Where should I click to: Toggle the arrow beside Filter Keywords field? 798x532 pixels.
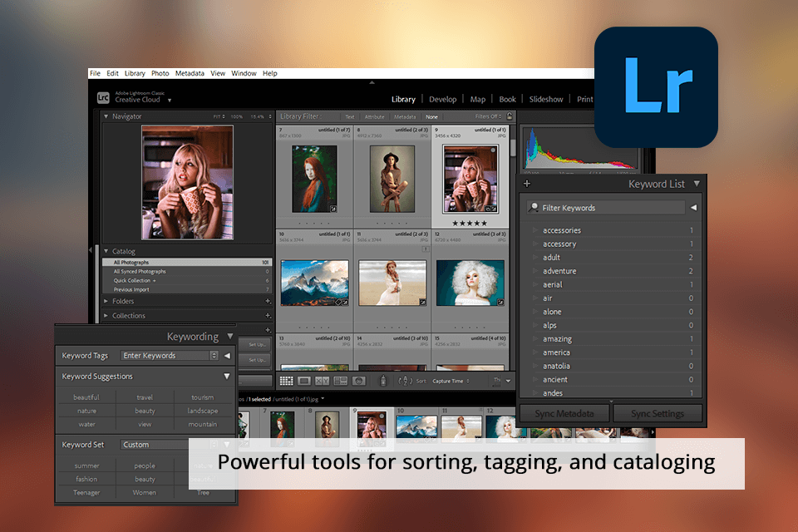[693, 208]
